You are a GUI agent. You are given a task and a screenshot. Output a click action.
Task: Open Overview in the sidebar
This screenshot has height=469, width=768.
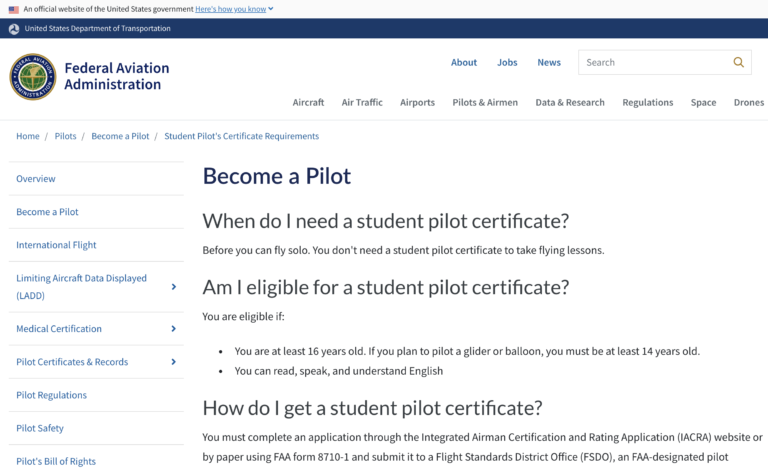coord(36,179)
